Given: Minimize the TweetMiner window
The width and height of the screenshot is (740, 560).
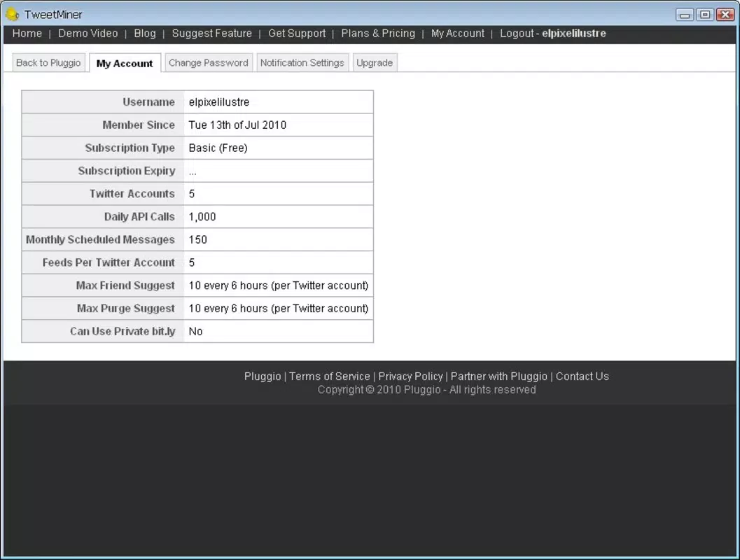Looking at the screenshot, I should click(684, 15).
